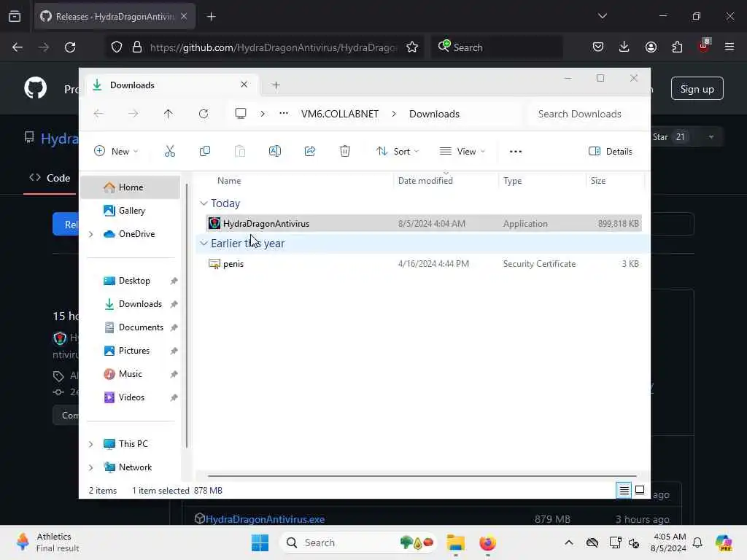This screenshot has width=747, height=560.
Task: Toggle the Details pane button
Action: (611, 152)
